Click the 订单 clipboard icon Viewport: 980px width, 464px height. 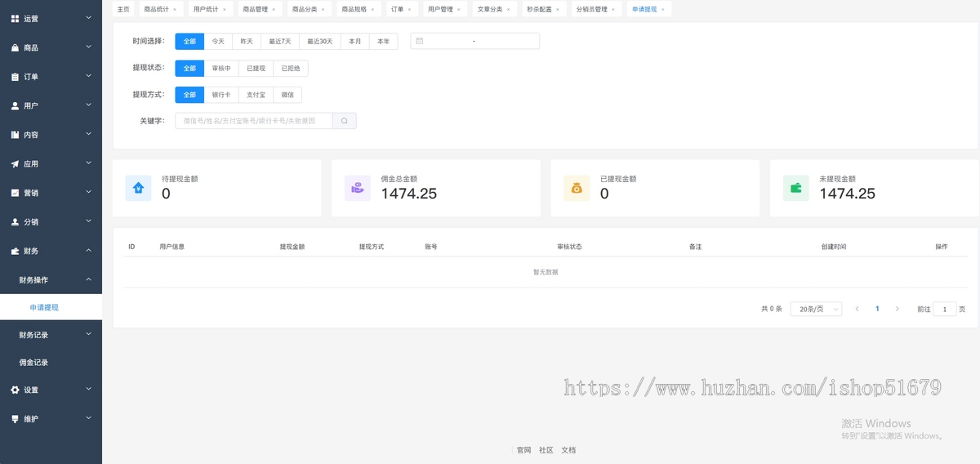(x=15, y=77)
